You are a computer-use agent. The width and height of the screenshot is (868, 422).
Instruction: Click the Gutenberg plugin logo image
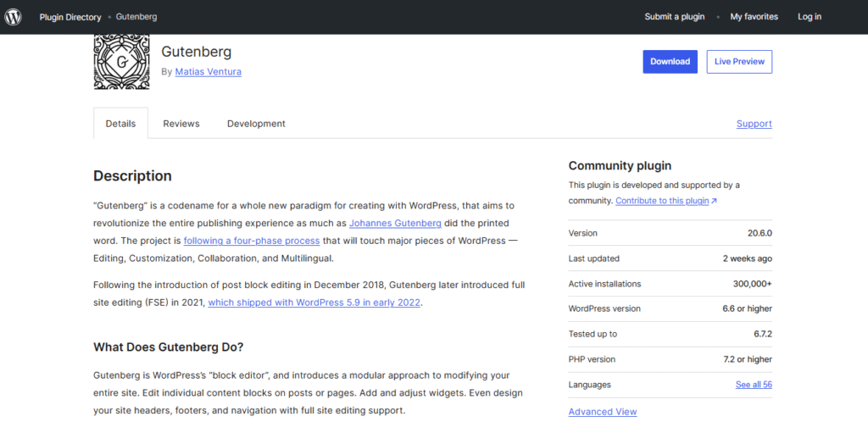[x=121, y=62]
